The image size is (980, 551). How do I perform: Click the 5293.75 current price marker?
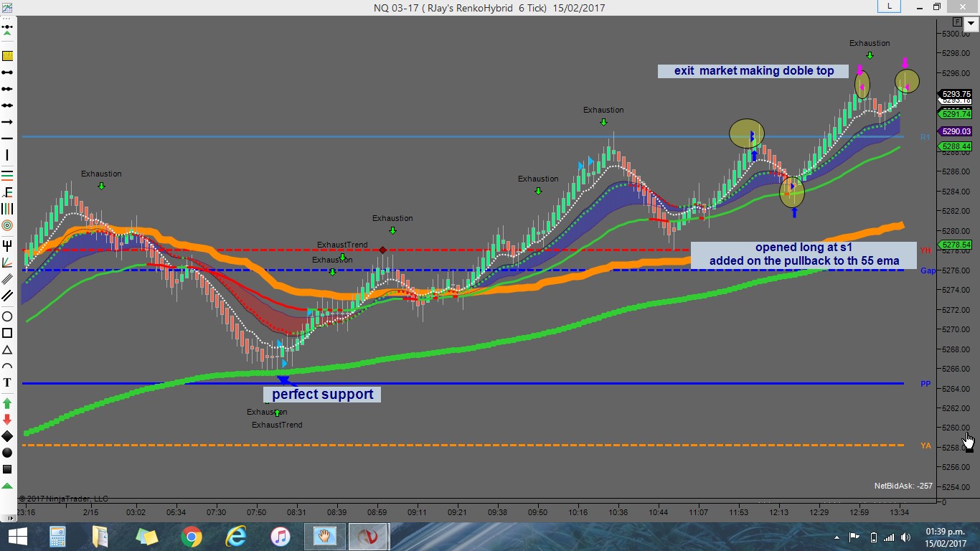click(x=955, y=94)
